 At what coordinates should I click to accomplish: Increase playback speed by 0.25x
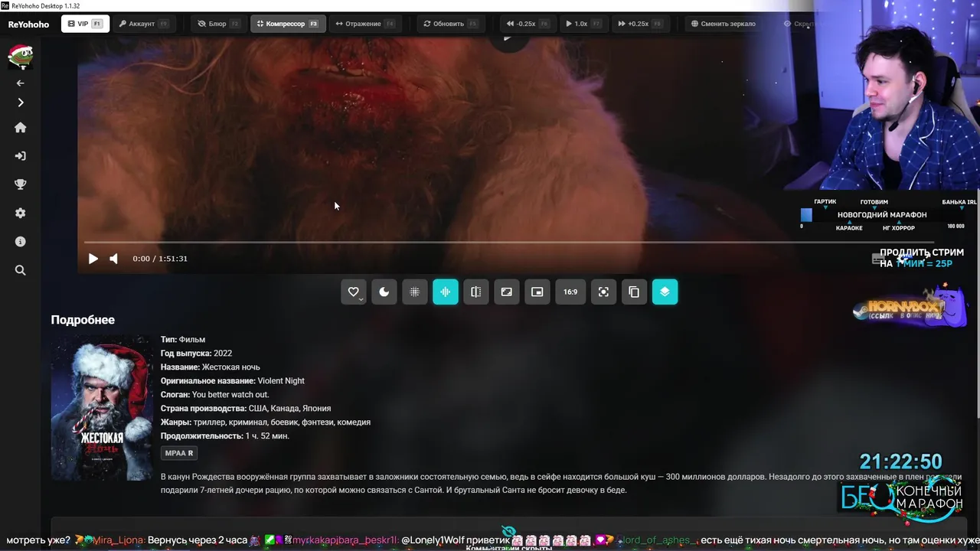click(639, 24)
